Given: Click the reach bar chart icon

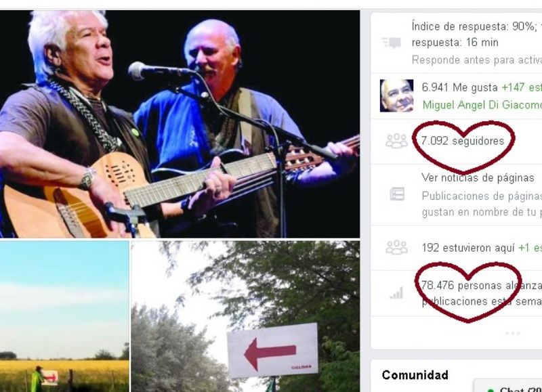Looking at the screenshot, I should pos(396,293).
